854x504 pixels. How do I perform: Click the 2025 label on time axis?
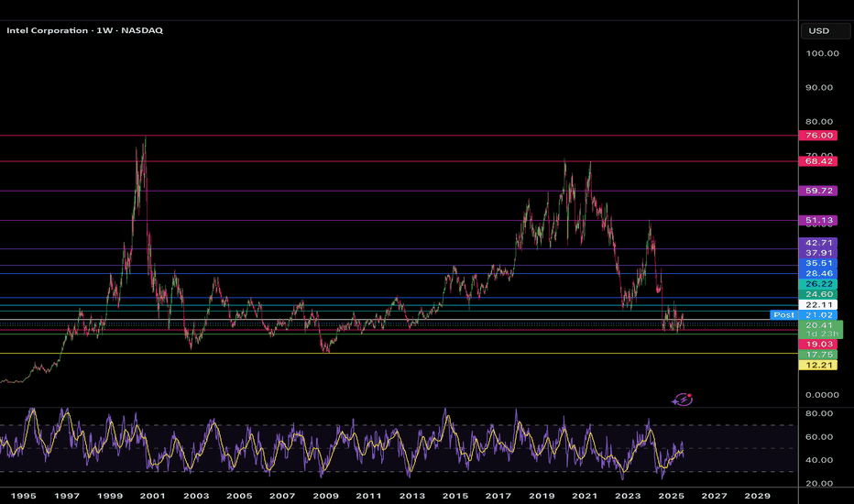[671, 496]
